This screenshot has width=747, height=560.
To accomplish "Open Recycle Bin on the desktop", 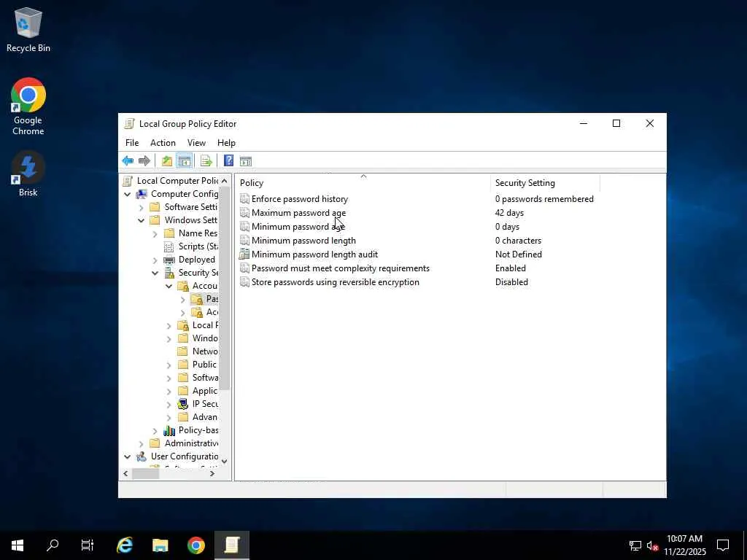I will click(x=28, y=29).
